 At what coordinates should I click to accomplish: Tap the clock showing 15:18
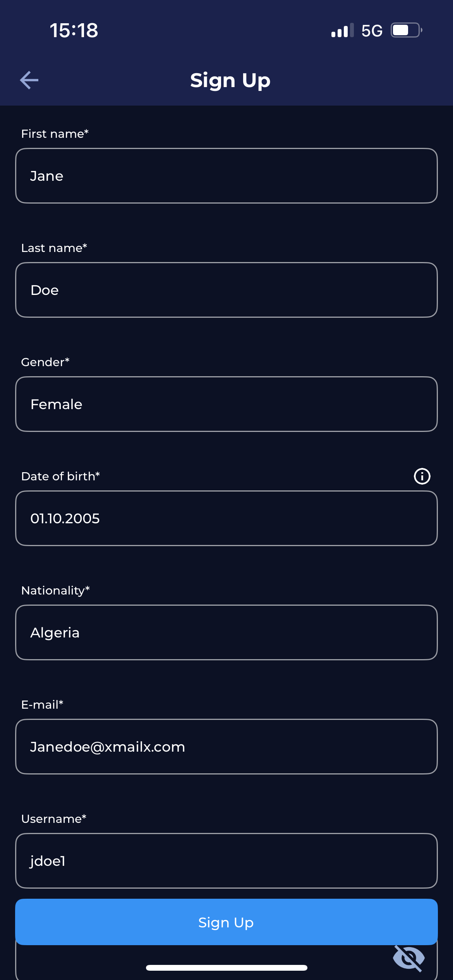click(74, 31)
